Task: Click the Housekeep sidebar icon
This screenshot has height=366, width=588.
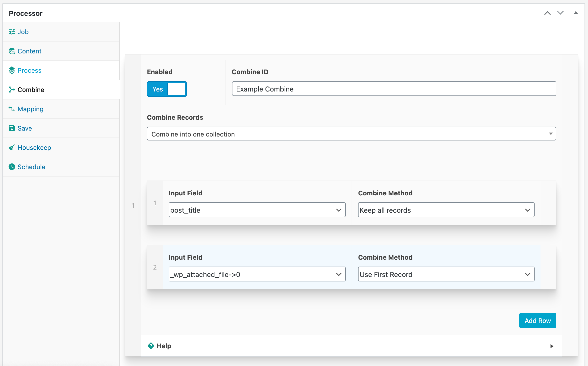Action: point(12,147)
